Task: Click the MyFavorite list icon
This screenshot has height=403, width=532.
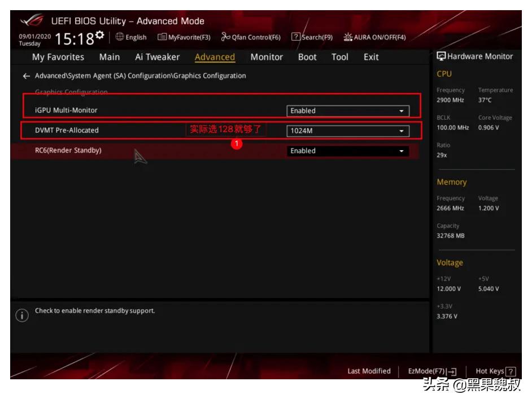Action: (162, 37)
